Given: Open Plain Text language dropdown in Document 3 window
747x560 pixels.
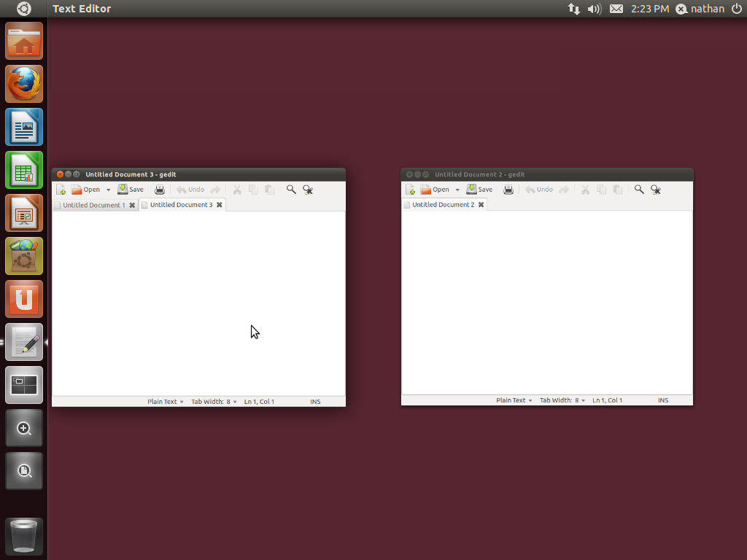Looking at the screenshot, I should [165, 402].
